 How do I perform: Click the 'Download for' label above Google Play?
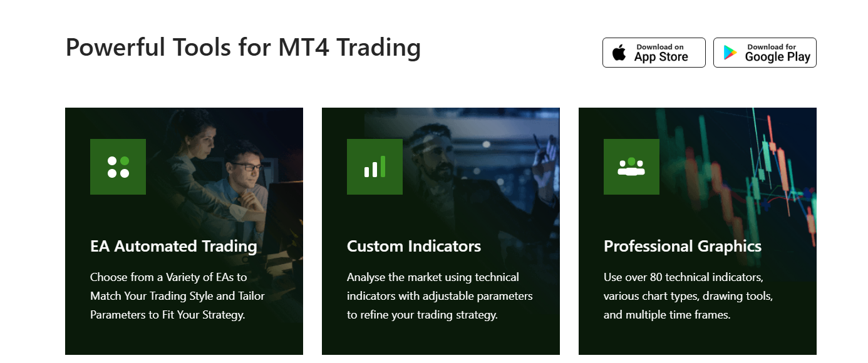pos(772,47)
